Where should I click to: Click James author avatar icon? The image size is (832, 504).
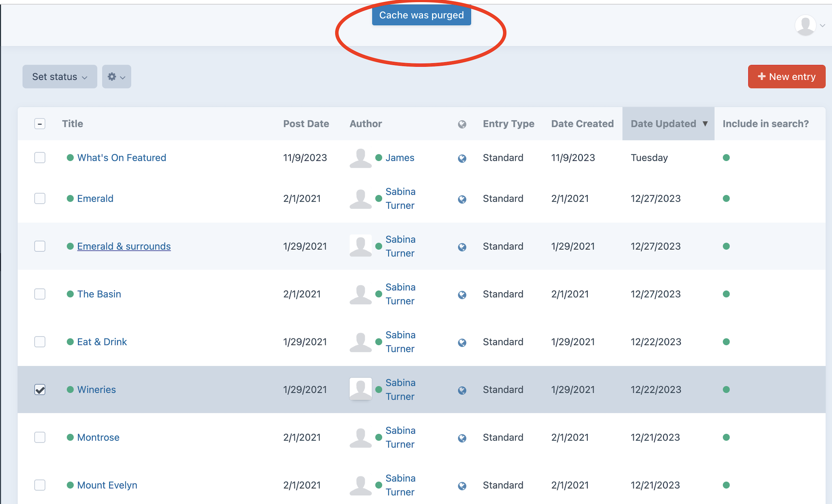[x=360, y=158]
